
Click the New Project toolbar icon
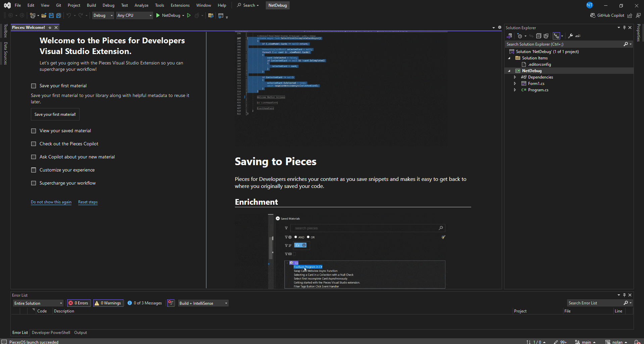coord(33,15)
